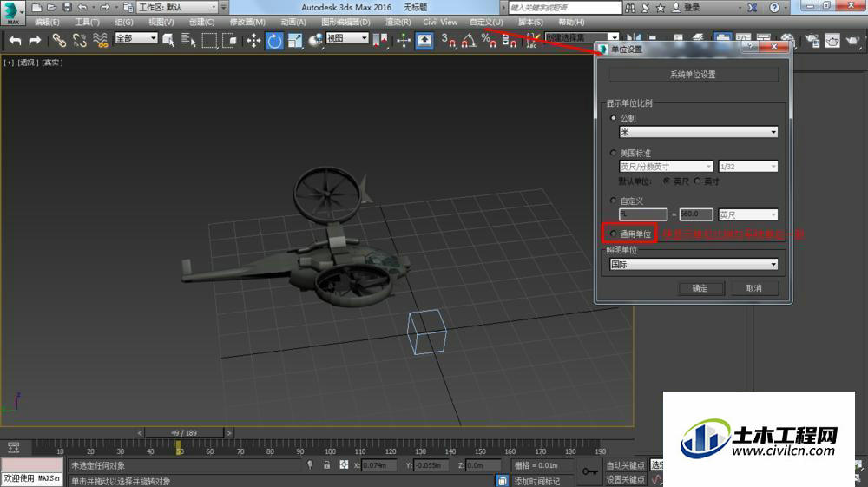This screenshot has height=487, width=868.
Task: Open the 3ds Max application menu logo
Action: pyautogui.click(x=12, y=12)
